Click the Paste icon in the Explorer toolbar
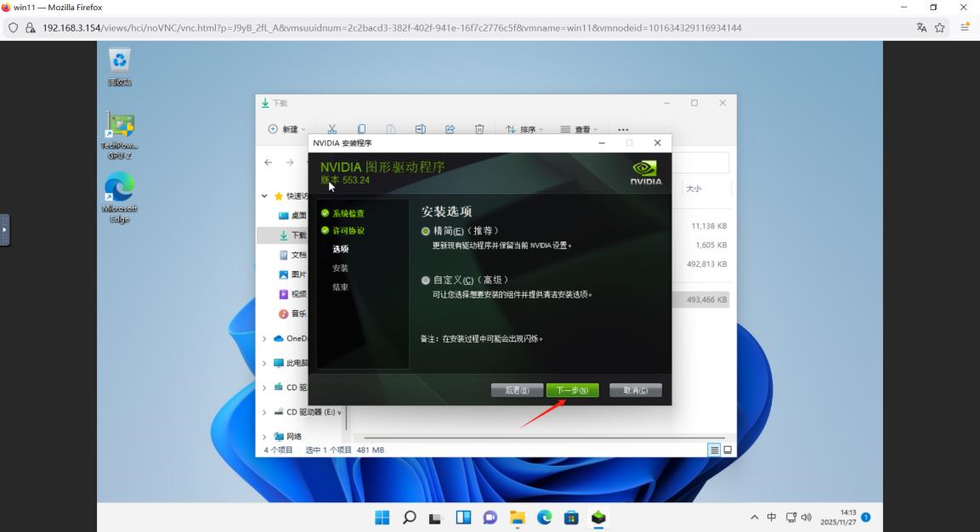 pyautogui.click(x=390, y=128)
